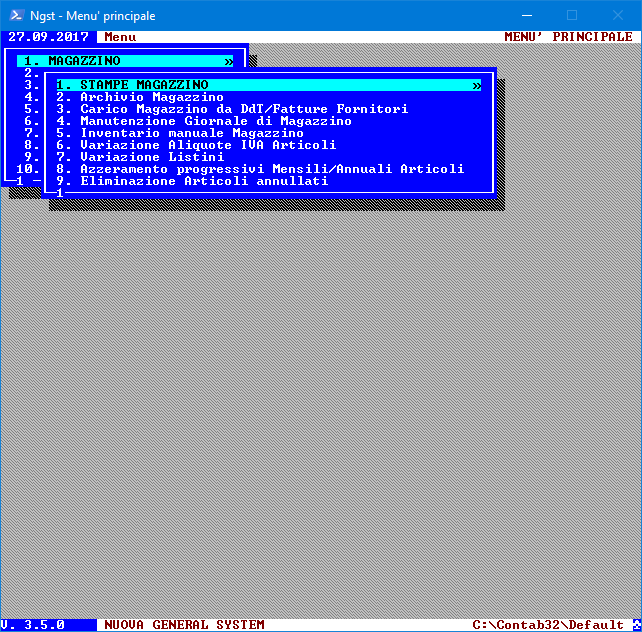
Task: Minimize the Ngst window
Action: [x=524, y=15]
